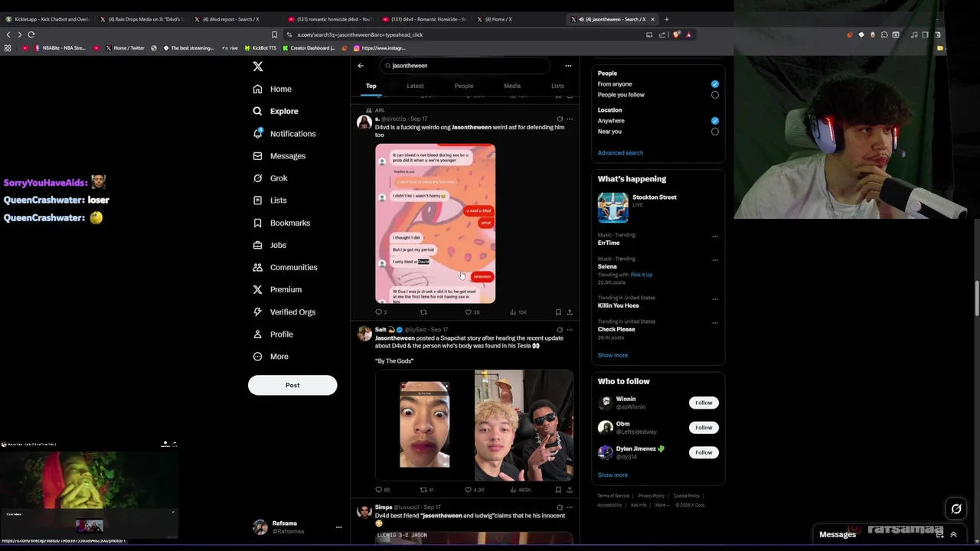The image size is (980, 551).
Task: Select From anyone radio option
Action: (x=714, y=84)
